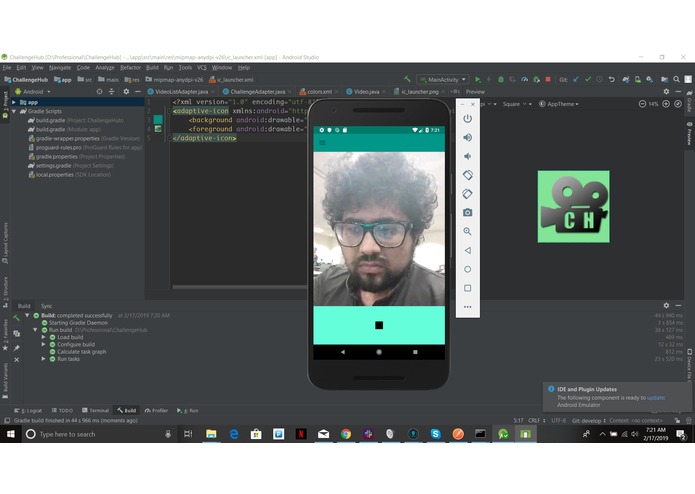Collapse the Gradle Scripts tree node
The width and height of the screenshot is (695, 494).
14,111
